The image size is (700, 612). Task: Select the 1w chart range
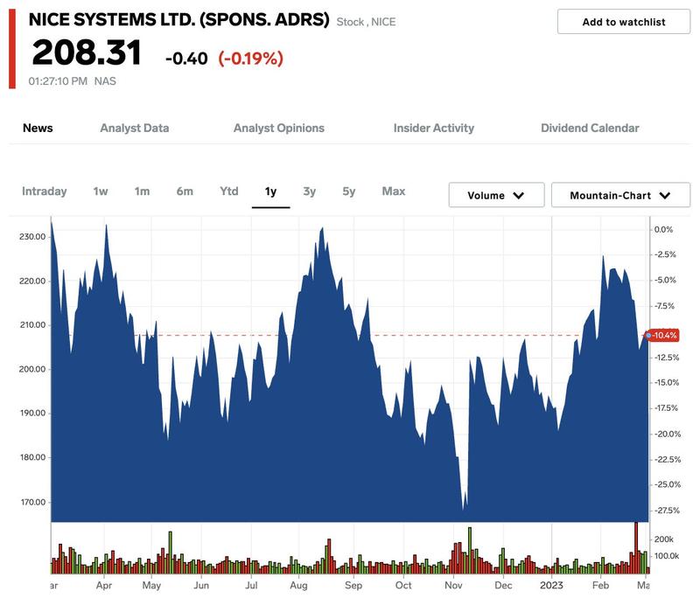[101, 191]
